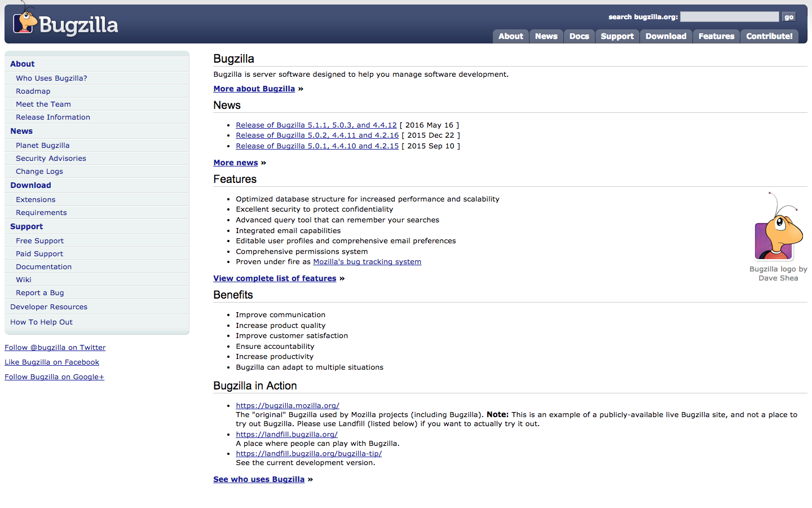Viewport: 812px width, 508px height.
Task: Click the text Improve communication
Action: [281, 315]
